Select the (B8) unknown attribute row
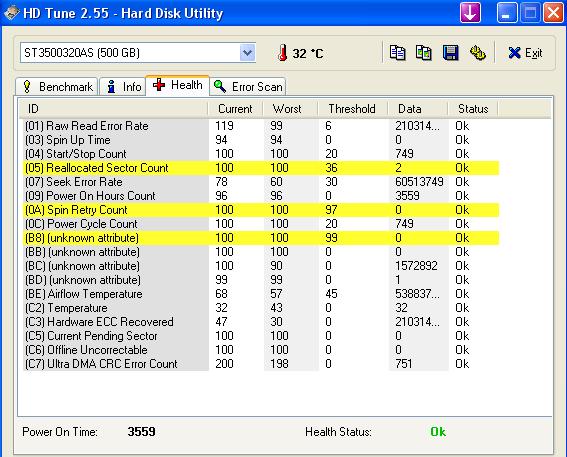The image size is (567, 457). click(261, 238)
